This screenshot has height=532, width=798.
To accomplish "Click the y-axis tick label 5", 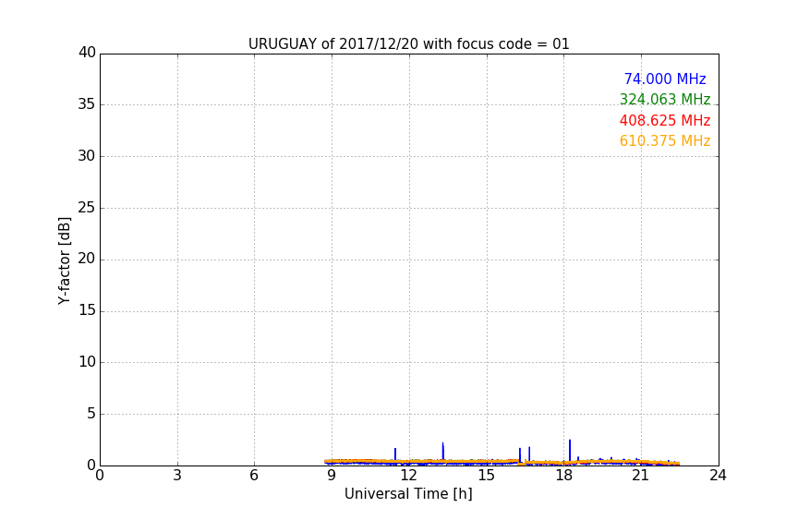I will [91, 414].
